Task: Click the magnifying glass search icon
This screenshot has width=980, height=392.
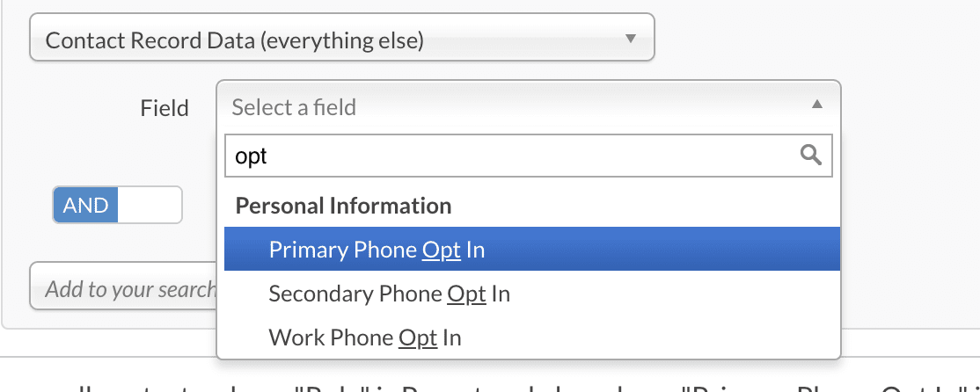Action: pyautogui.click(x=810, y=156)
